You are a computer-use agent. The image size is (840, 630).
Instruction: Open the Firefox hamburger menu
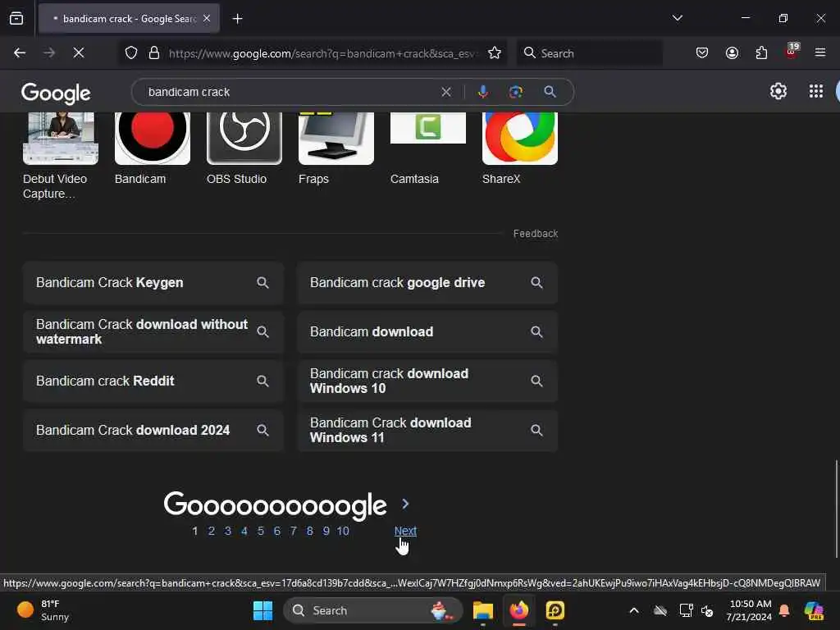[x=820, y=53]
